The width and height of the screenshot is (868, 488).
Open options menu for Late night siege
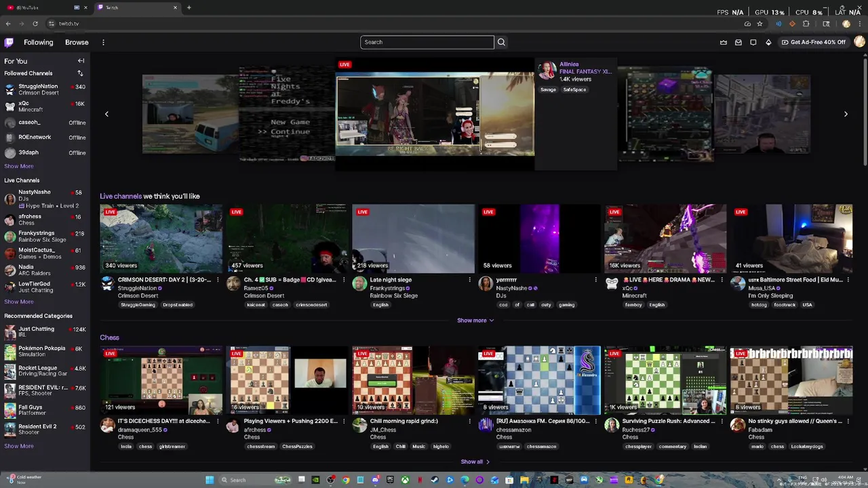pos(469,280)
